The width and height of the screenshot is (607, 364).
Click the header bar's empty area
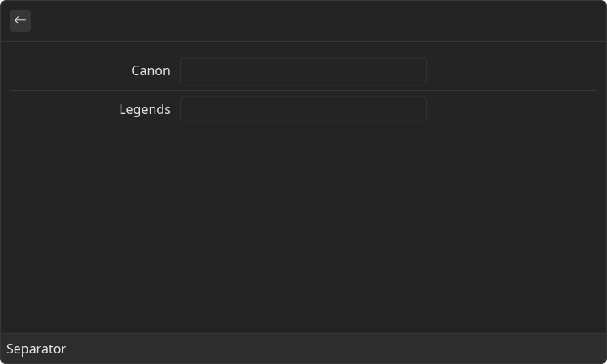click(317, 20)
